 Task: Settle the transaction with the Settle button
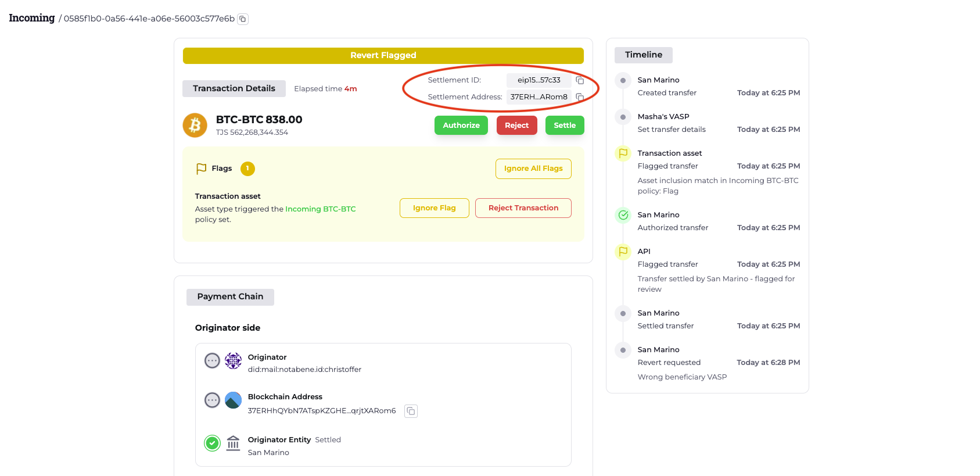point(565,126)
